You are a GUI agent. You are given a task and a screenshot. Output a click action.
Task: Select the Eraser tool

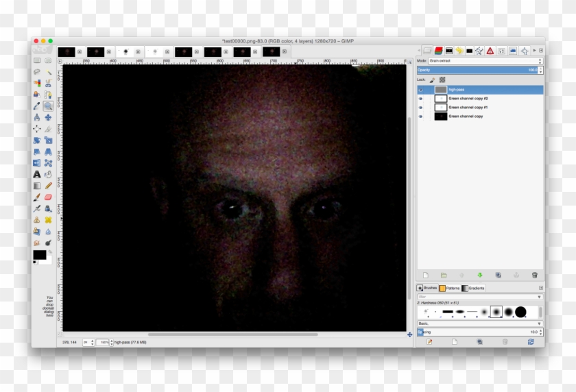(x=48, y=197)
